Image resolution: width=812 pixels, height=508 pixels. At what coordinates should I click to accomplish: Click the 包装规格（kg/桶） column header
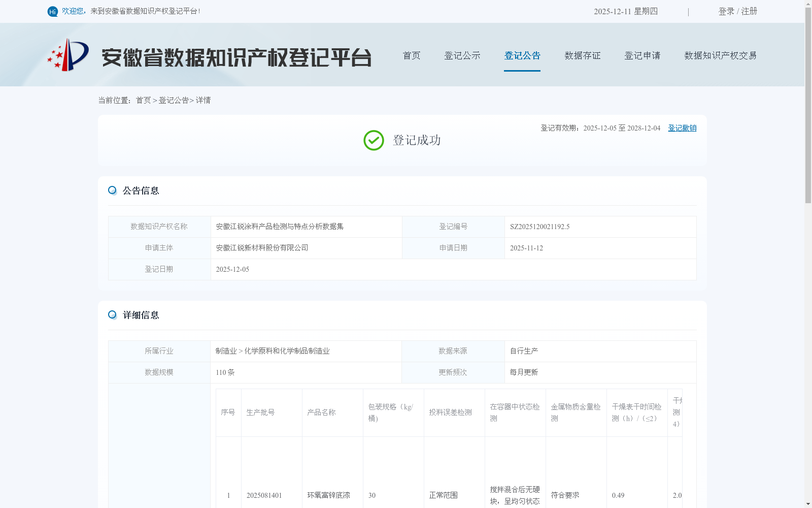point(393,412)
